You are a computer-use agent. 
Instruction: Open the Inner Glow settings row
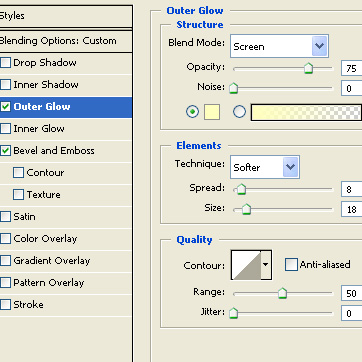click(66, 129)
